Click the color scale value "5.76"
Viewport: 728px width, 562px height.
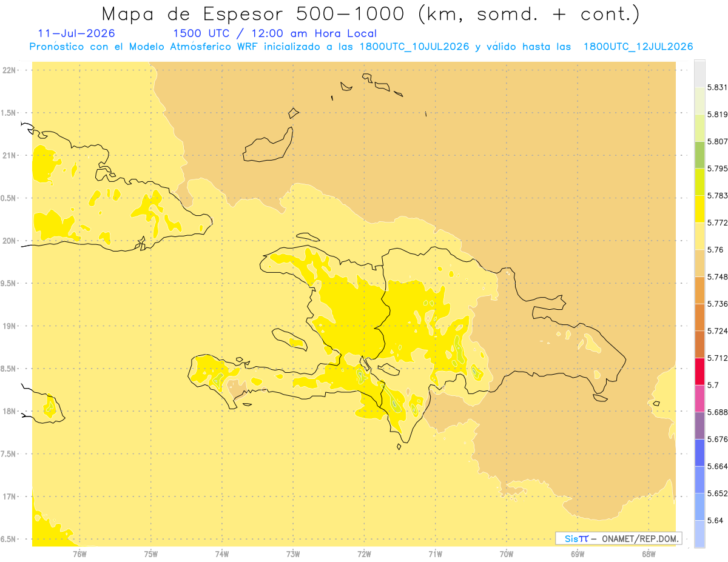pos(715,250)
